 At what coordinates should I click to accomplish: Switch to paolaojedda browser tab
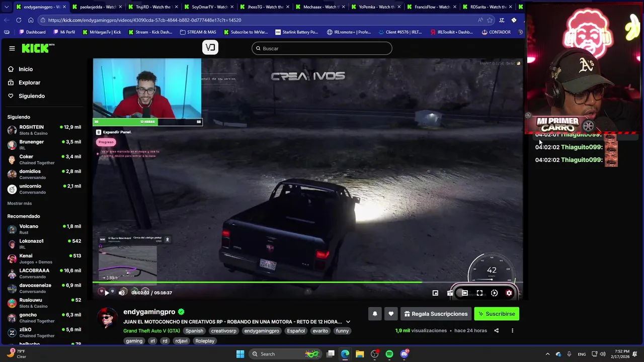(x=98, y=7)
